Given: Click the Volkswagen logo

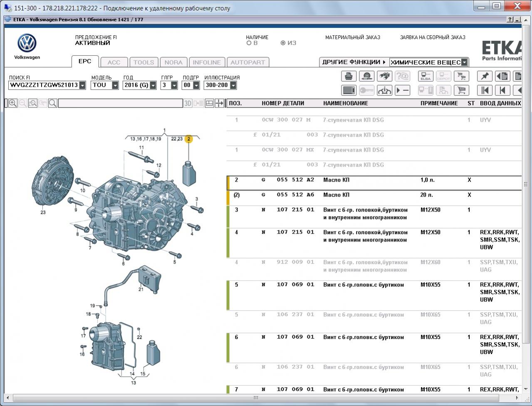Looking at the screenshot, I should point(27,43).
